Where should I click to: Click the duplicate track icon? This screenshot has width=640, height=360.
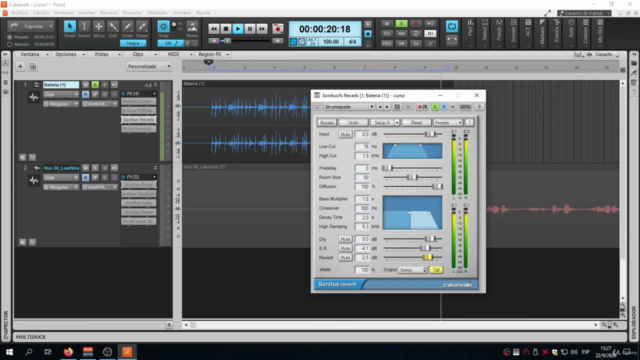coord(33,66)
